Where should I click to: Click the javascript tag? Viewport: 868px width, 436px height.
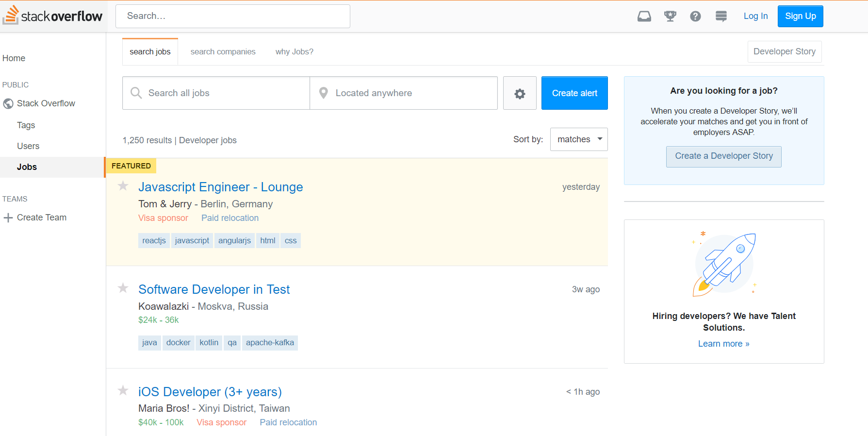192,240
